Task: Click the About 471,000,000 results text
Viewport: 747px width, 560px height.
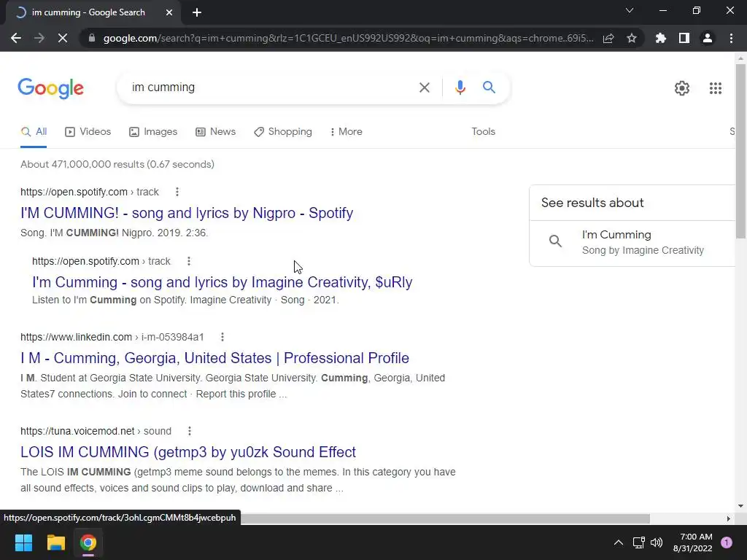Action: tap(117, 164)
